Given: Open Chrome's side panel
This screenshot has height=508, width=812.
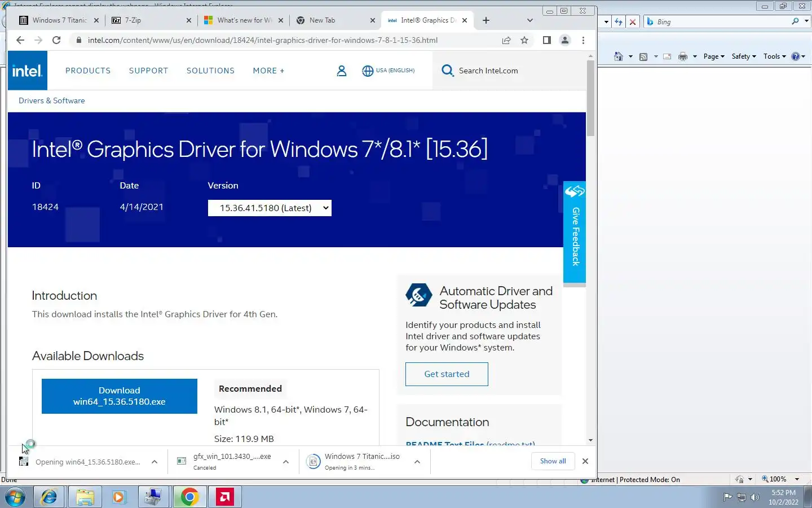Looking at the screenshot, I should (x=546, y=40).
